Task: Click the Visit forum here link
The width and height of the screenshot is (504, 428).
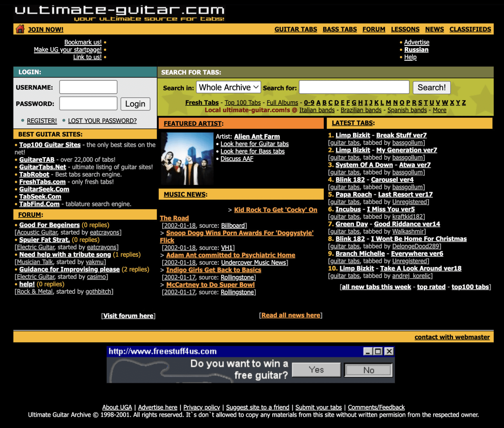Action: (128, 316)
